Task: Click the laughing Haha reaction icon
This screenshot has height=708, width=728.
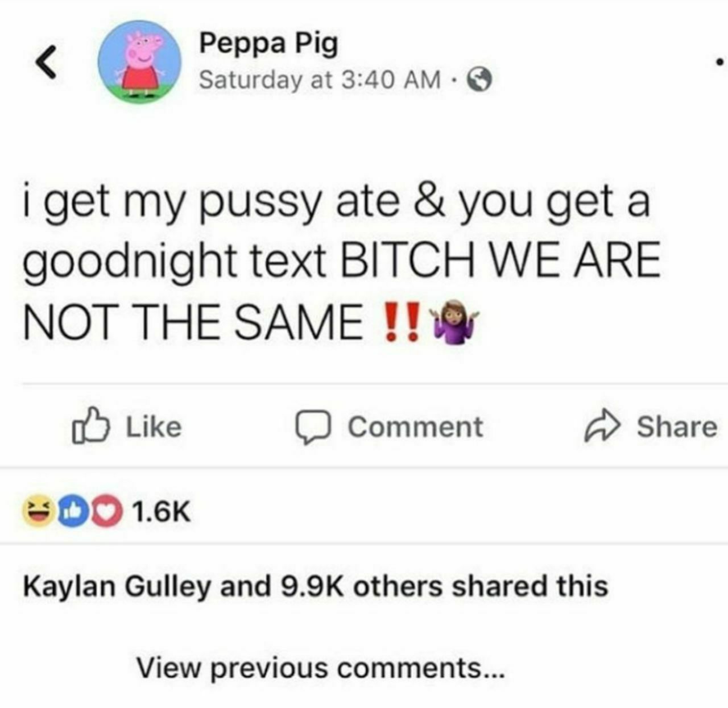Action: (37, 511)
